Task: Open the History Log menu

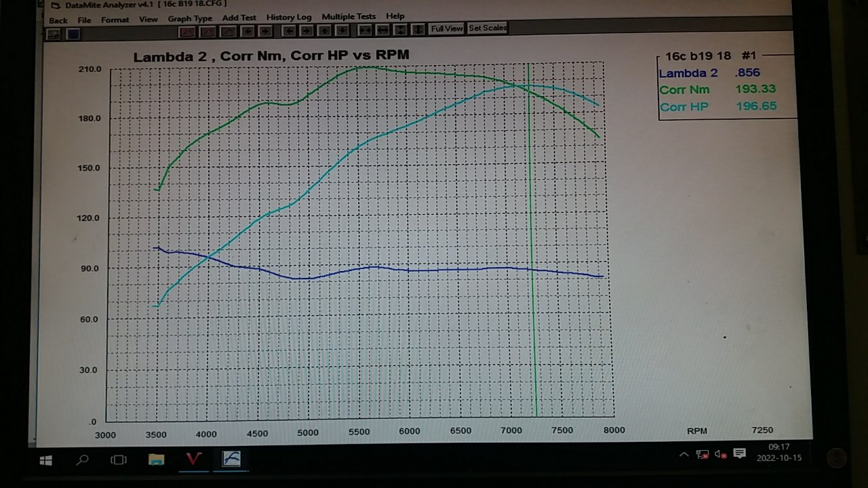Action: (289, 17)
